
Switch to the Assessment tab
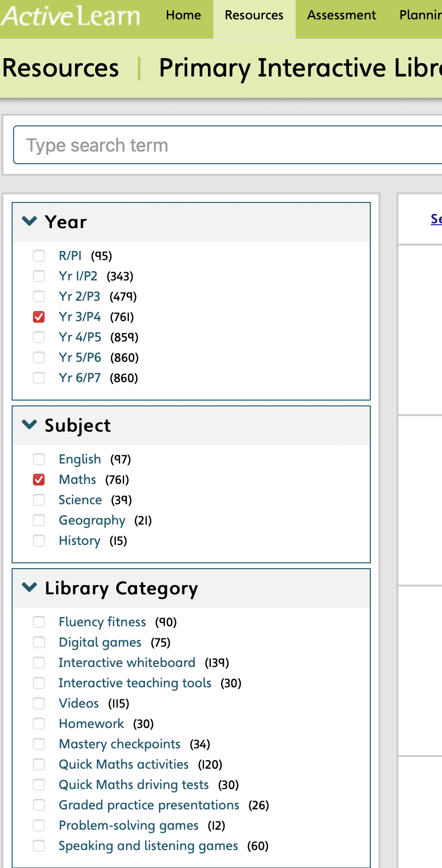(341, 15)
